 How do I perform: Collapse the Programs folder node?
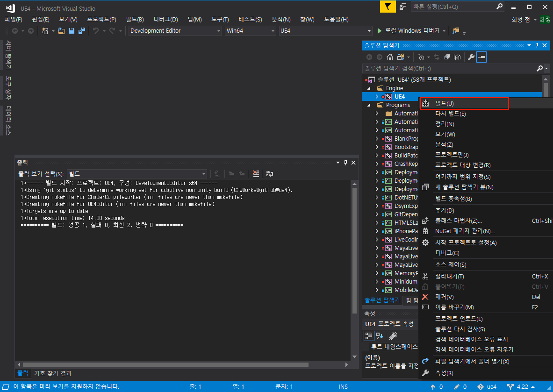pyautogui.click(x=369, y=105)
